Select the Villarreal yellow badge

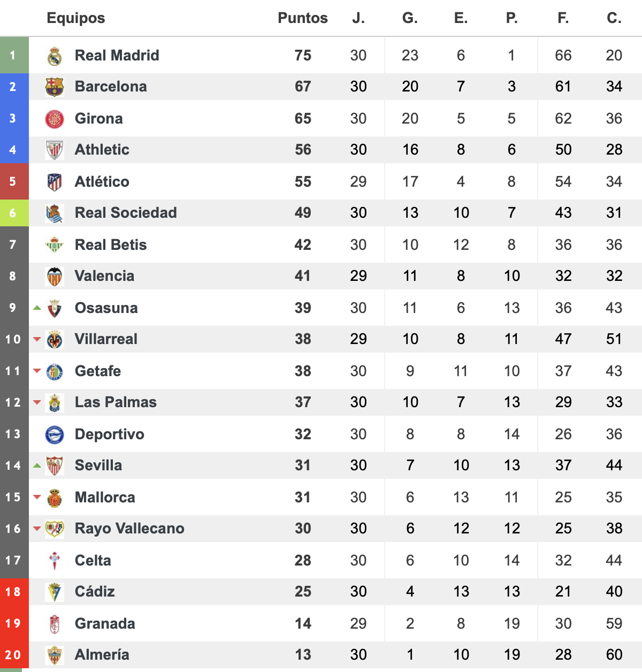[x=55, y=339]
